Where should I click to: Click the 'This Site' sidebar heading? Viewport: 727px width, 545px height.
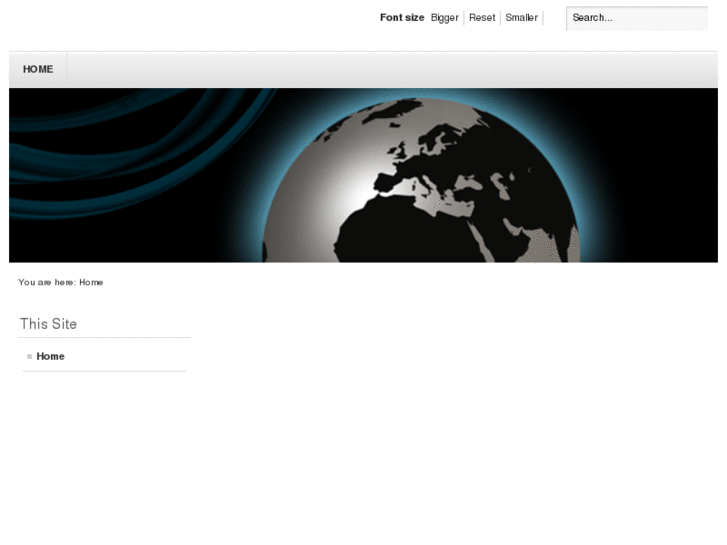pos(48,324)
